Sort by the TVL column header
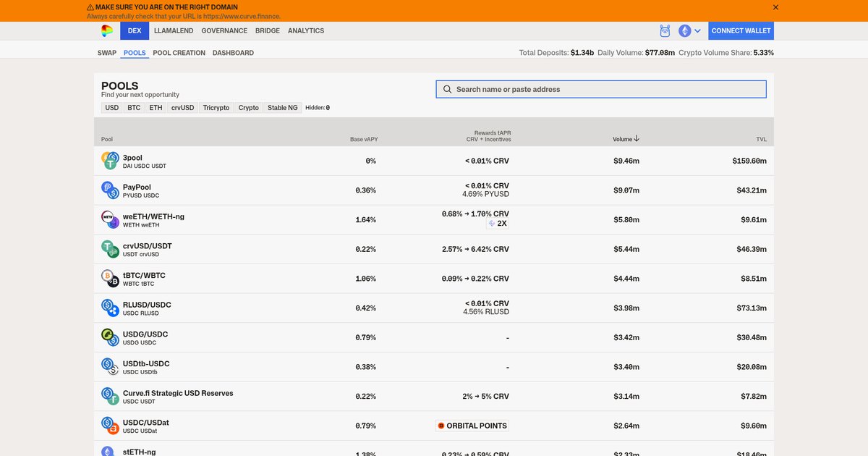The height and width of the screenshot is (456, 868). point(762,139)
